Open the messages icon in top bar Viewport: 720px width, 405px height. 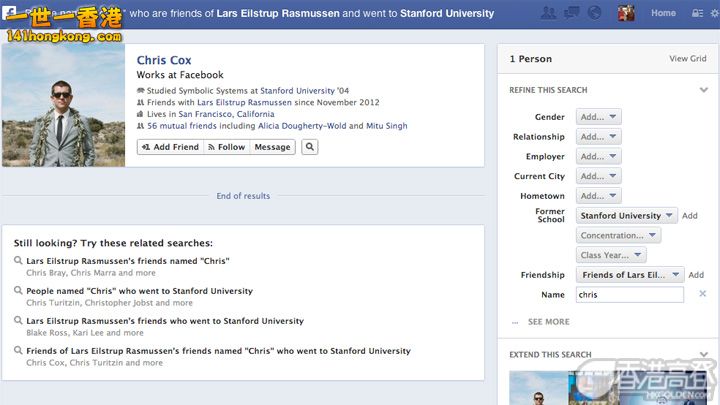coord(571,13)
